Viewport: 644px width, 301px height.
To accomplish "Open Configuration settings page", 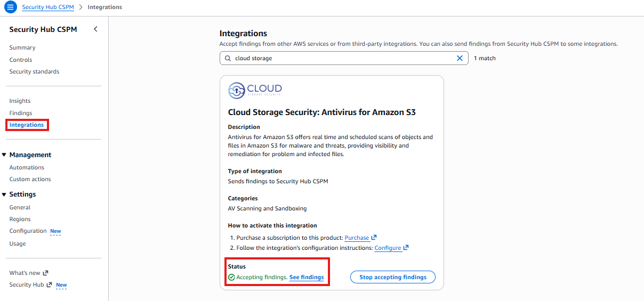I will point(28,231).
